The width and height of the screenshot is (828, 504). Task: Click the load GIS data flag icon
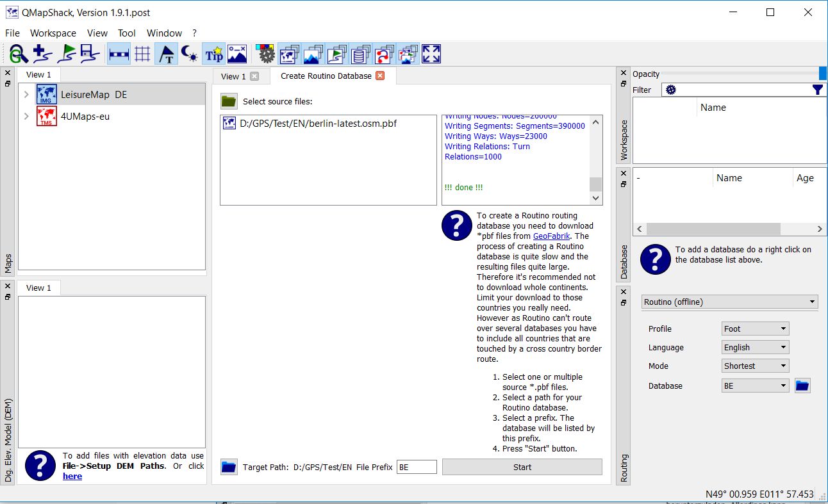[66, 54]
